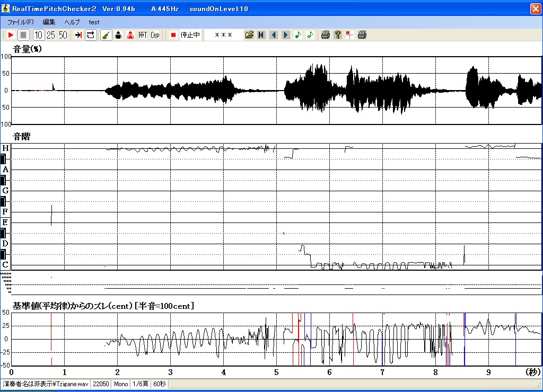Click the outlined green music note icon
543x392 pixels.
pyautogui.click(x=310, y=35)
